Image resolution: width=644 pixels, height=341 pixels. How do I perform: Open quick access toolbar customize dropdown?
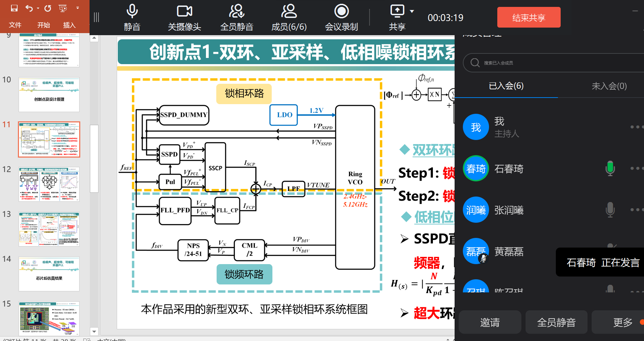pyautogui.click(x=77, y=8)
